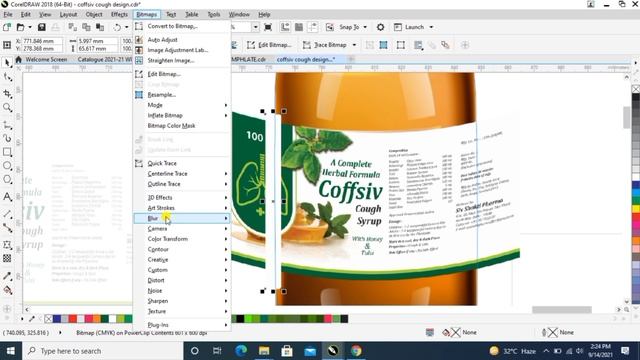Open the Window menu

tap(239, 14)
